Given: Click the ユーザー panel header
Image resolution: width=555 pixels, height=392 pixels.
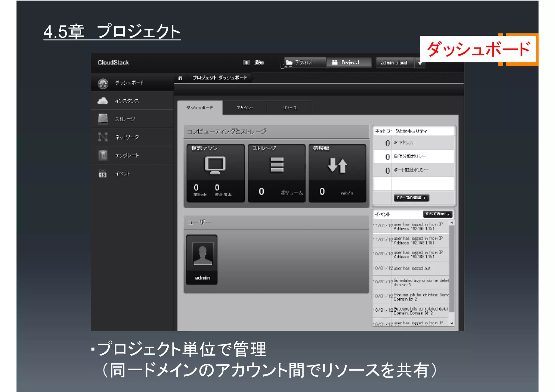Looking at the screenshot, I should pyautogui.click(x=276, y=222).
